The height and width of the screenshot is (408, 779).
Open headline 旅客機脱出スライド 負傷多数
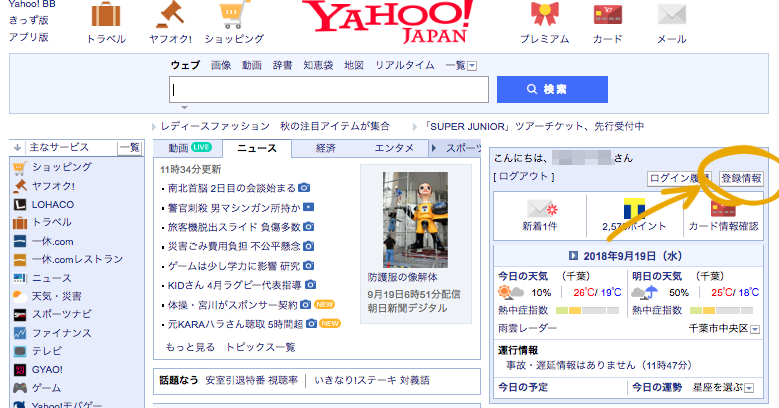(x=234, y=227)
